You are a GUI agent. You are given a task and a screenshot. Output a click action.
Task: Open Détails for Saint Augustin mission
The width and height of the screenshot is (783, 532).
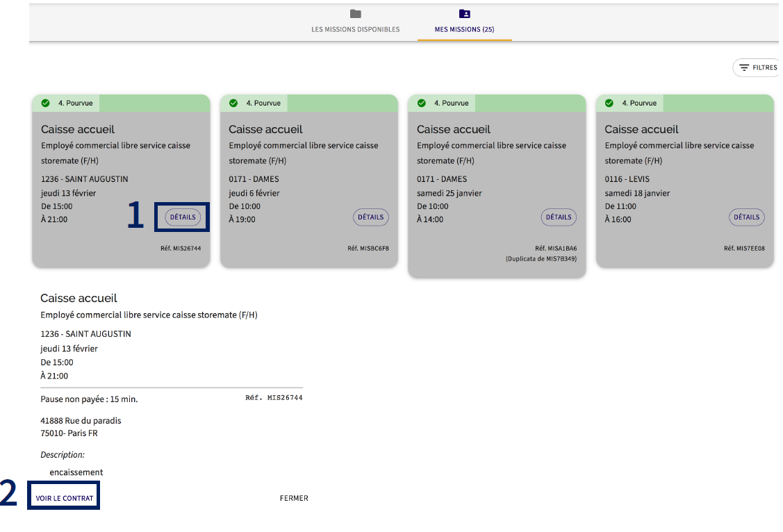tap(183, 217)
